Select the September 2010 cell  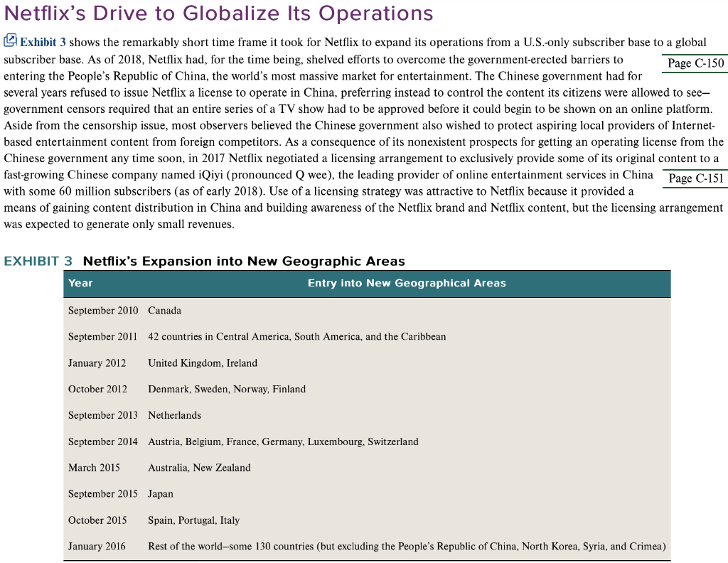103,311
